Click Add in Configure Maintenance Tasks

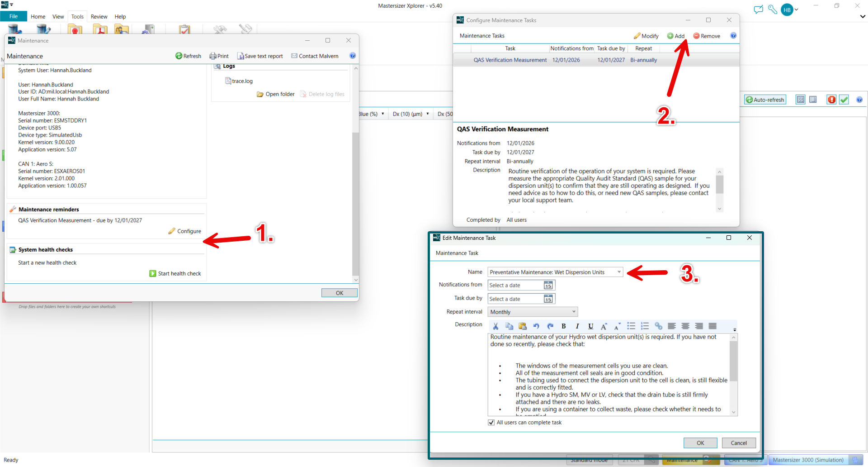(x=676, y=36)
